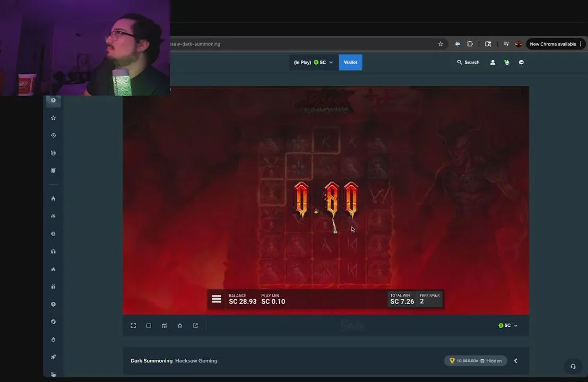The image size is (588, 382).
Task: Click the New Chrome available button
Action: [556, 44]
